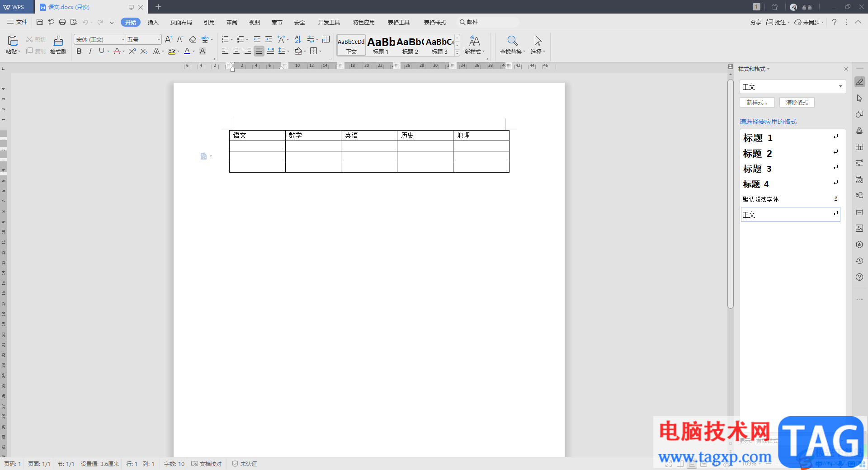The height and width of the screenshot is (470, 868).
Task: Click the Clear Formatting eraser icon
Action: tap(193, 39)
